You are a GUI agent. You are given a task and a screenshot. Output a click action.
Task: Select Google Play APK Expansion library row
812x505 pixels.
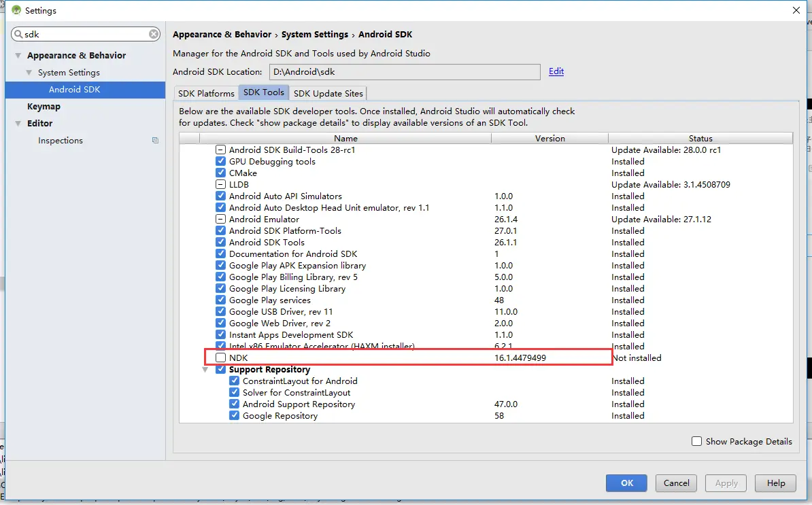[x=297, y=266]
